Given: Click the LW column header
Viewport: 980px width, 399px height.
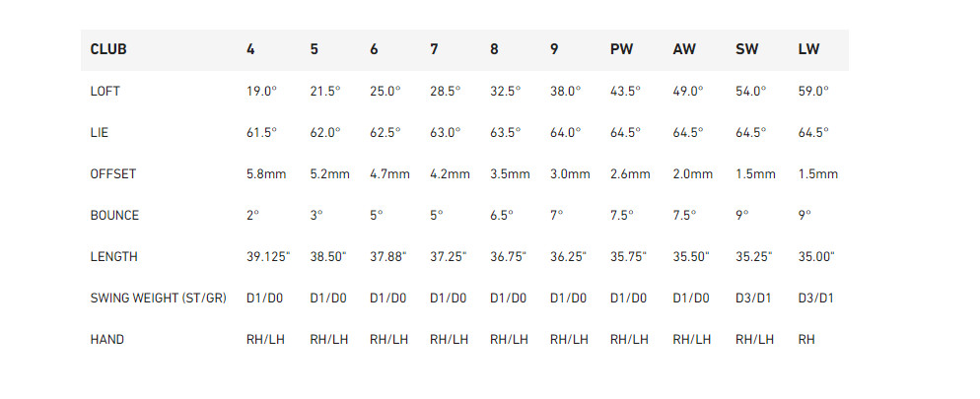Looking at the screenshot, I should (x=808, y=49).
